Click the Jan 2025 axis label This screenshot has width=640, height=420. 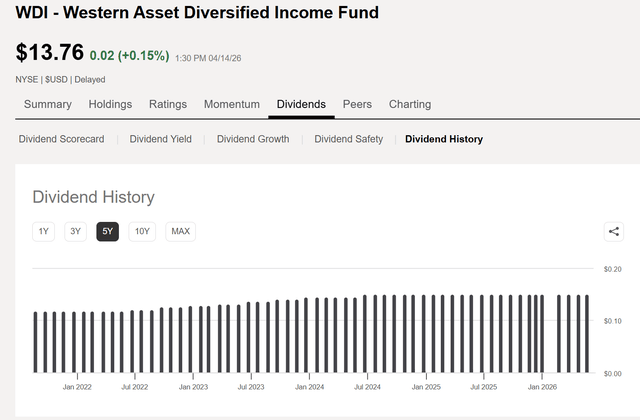coord(426,387)
